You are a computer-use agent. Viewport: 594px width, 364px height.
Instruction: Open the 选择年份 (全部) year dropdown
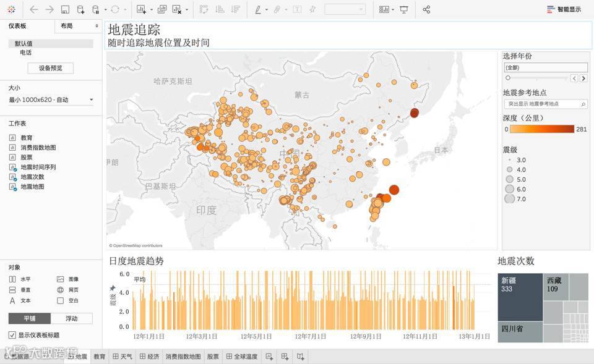pyautogui.click(x=546, y=68)
